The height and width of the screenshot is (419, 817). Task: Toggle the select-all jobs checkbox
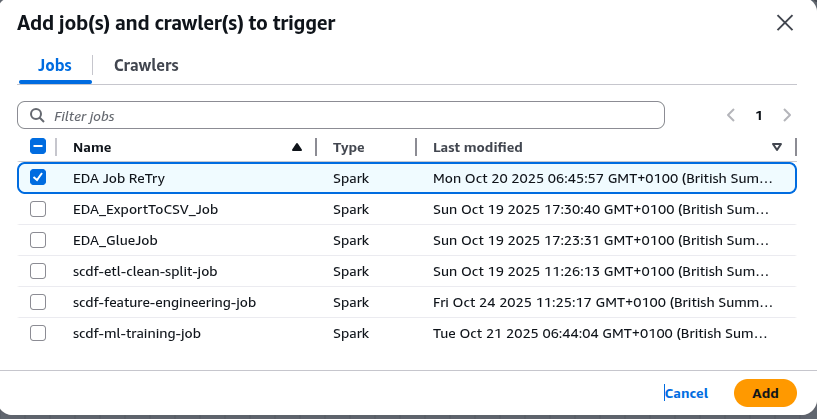pos(38,147)
